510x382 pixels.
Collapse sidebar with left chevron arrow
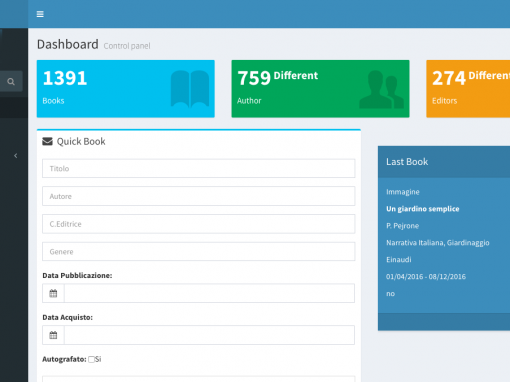pyautogui.click(x=15, y=156)
